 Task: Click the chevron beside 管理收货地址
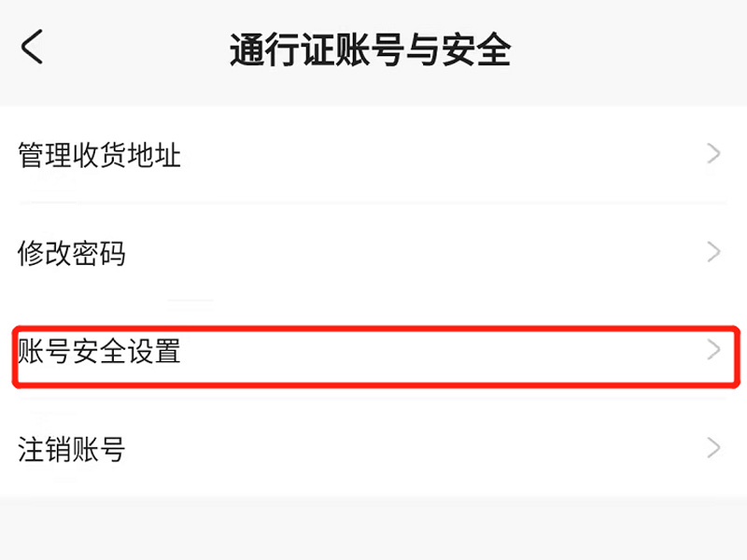pos(714,154)
